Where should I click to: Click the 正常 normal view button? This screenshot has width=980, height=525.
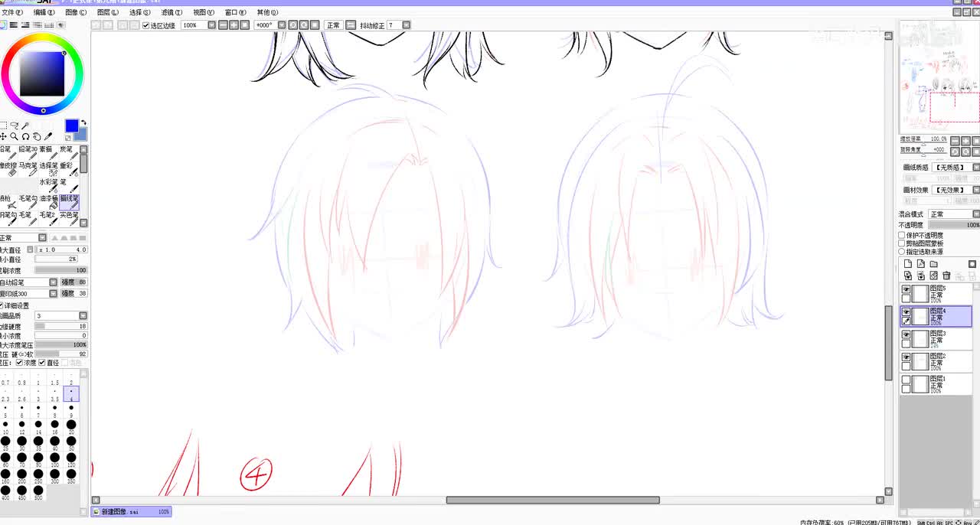pyautogui.click(x=334, y=25)
